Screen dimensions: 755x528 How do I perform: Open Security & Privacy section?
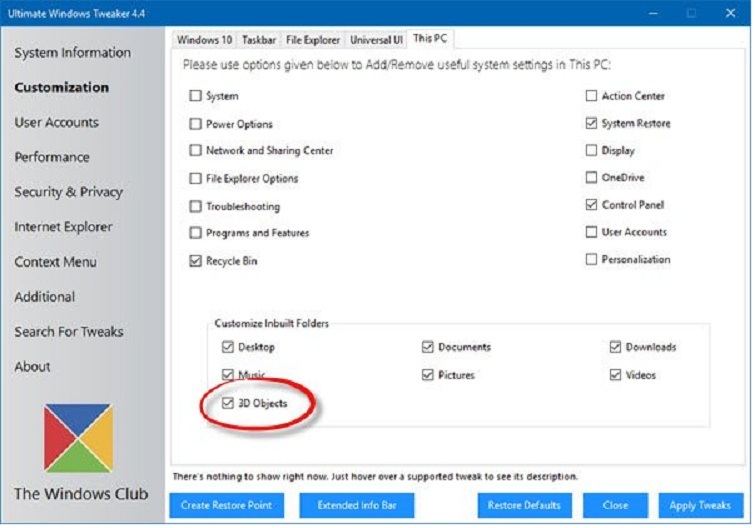tap(68, 192)
